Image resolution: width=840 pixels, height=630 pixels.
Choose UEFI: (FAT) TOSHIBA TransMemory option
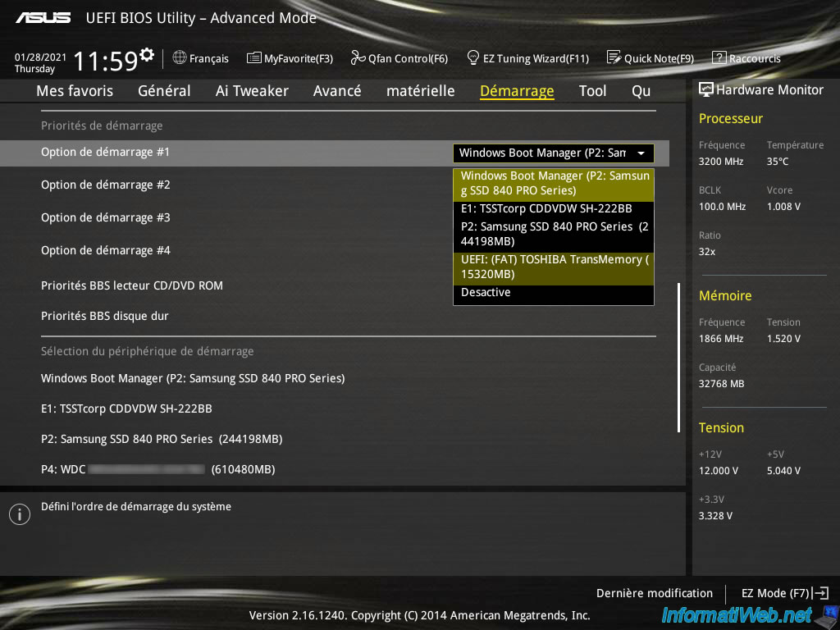tap(554, 267)
